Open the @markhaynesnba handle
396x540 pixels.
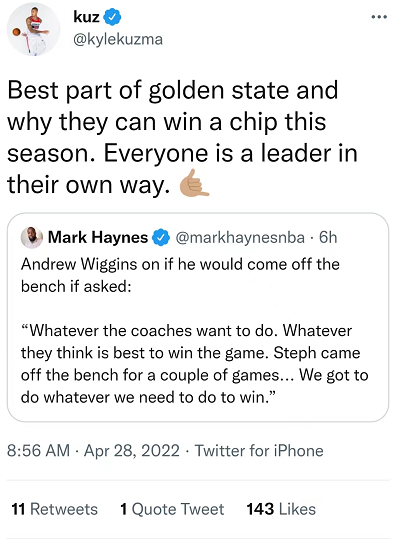coord(240,238)
